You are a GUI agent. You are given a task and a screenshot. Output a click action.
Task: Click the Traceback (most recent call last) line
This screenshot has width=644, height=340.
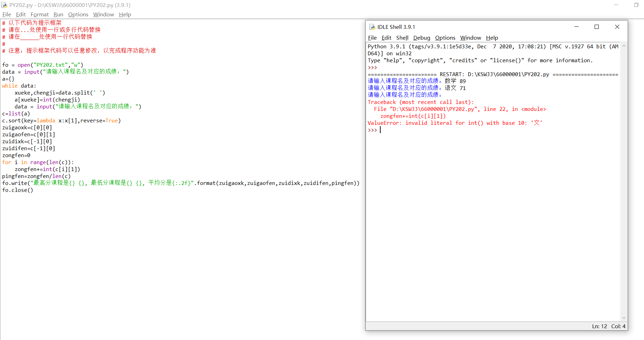tap(421, 102)
